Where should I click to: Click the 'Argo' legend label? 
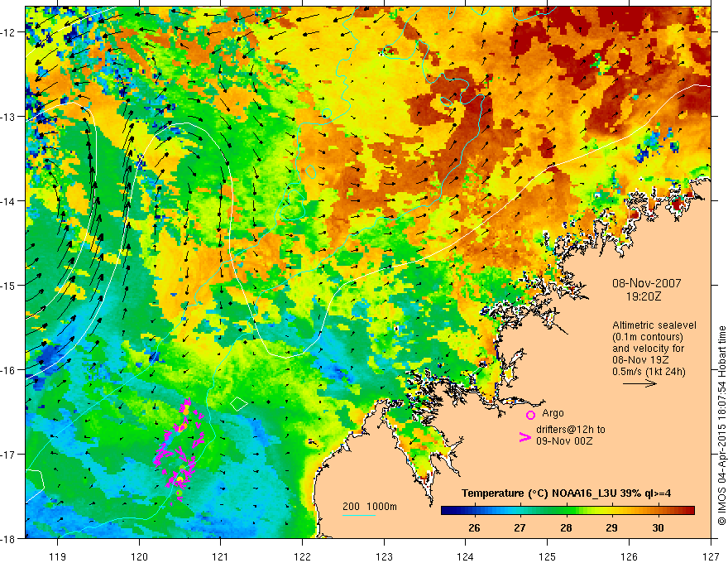[553, 413]
